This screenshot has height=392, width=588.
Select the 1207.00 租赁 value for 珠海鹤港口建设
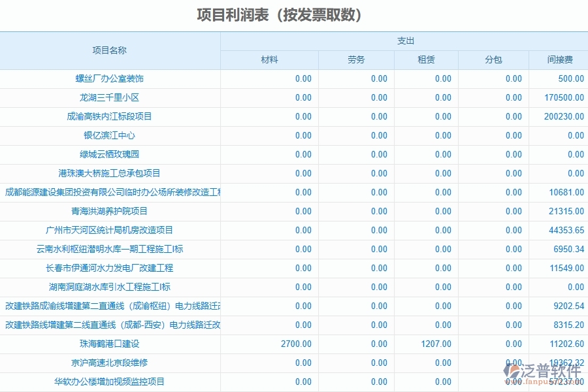click(434, 343)
